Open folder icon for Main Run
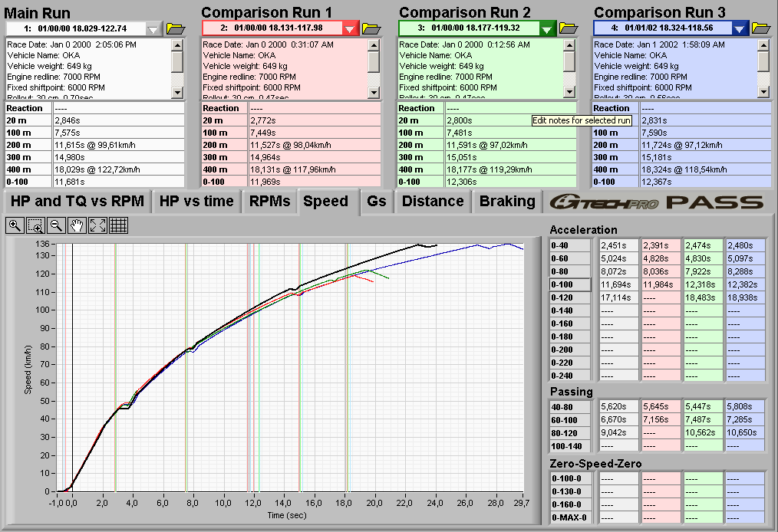 pos(176,28)
